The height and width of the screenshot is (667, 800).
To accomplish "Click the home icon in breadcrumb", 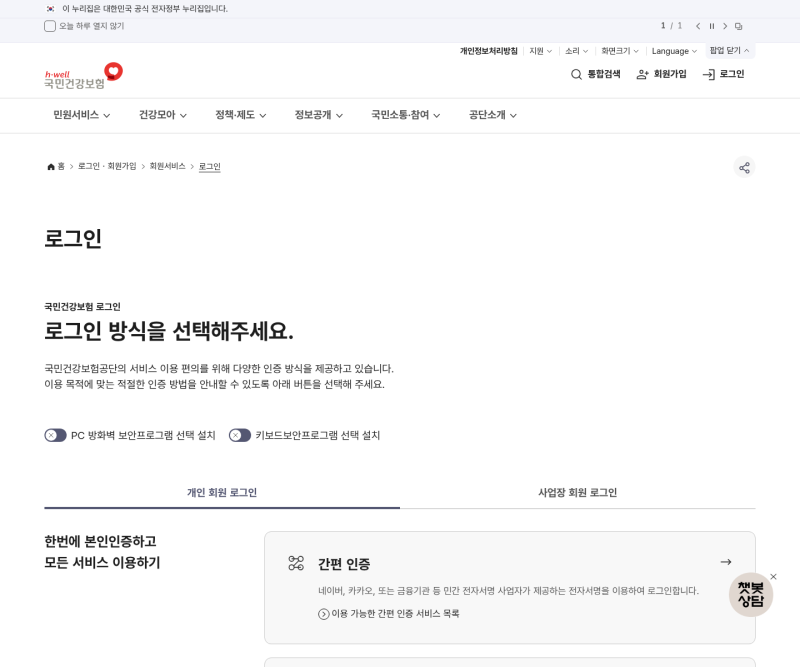I will (x=51, y=166).
